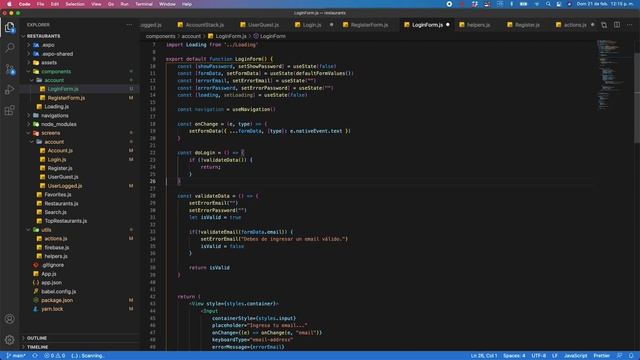Open babel.config.js in the explorer

click(x=58, y=291)
